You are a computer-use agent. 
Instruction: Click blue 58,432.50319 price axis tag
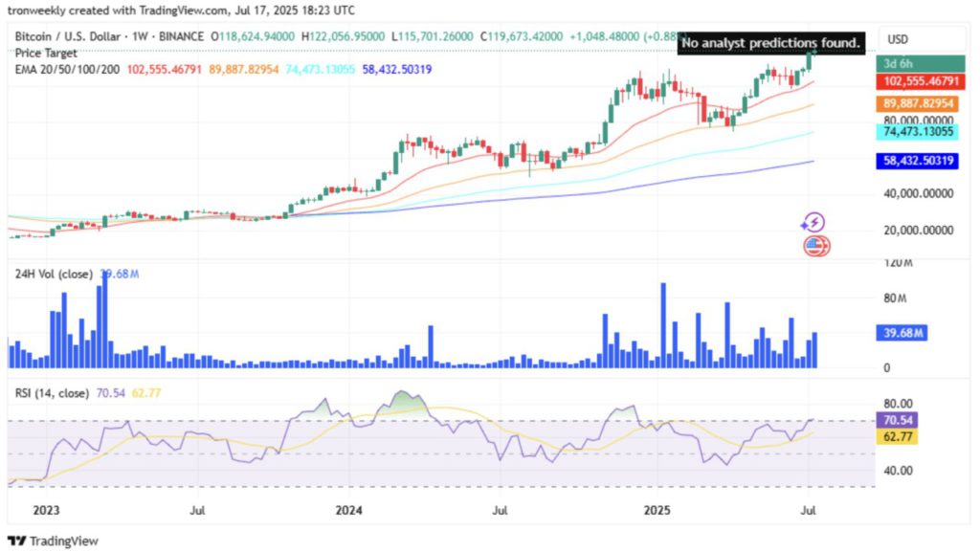pos(918,161)
